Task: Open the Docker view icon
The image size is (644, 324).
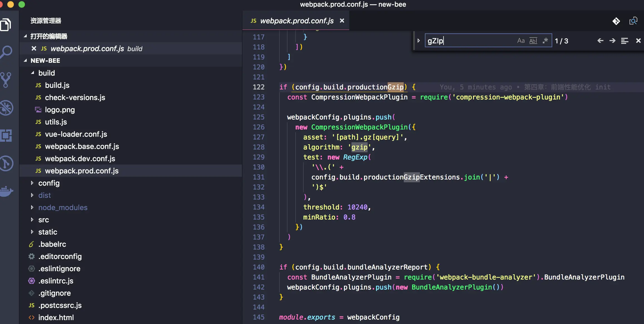Action: (6, 191)
